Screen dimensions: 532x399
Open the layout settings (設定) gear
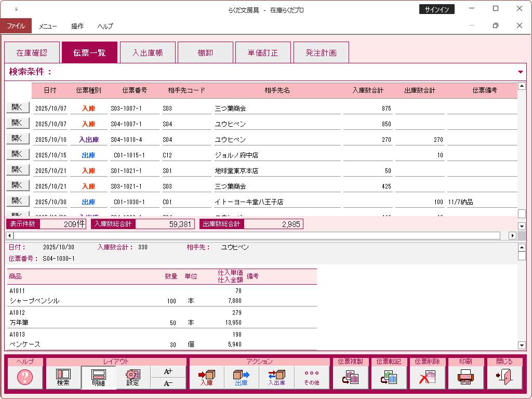point(133,378)
